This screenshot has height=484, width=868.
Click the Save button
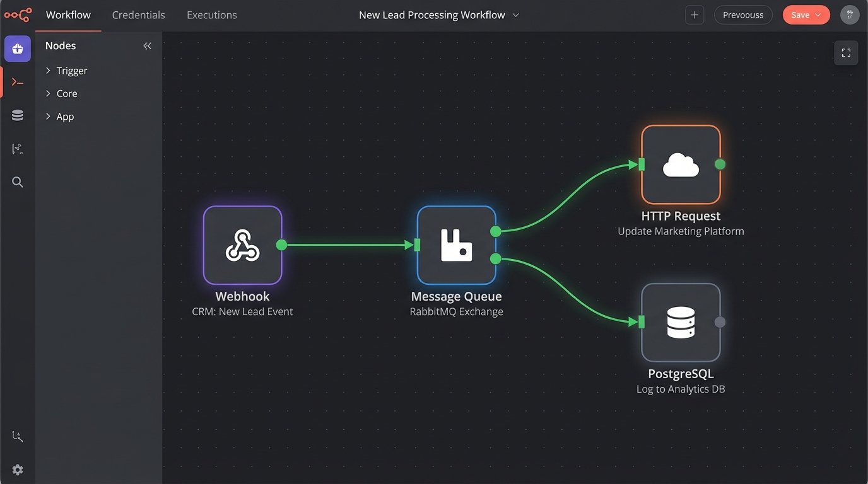[806, 15]
